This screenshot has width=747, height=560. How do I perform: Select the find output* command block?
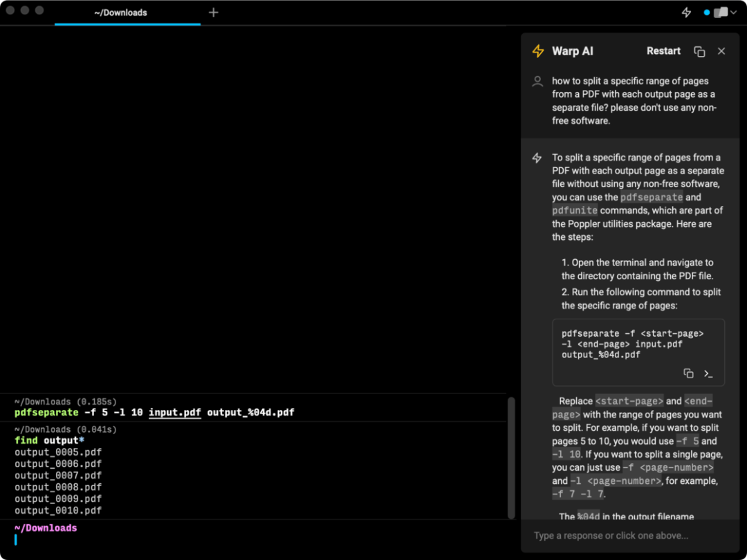click(x=253, y=471)
